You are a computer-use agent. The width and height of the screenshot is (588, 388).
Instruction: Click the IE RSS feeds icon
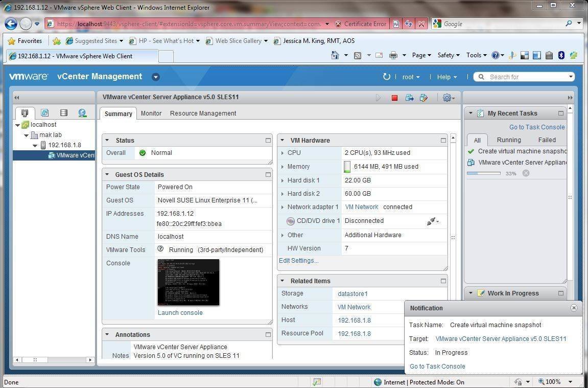pos(358,56)
